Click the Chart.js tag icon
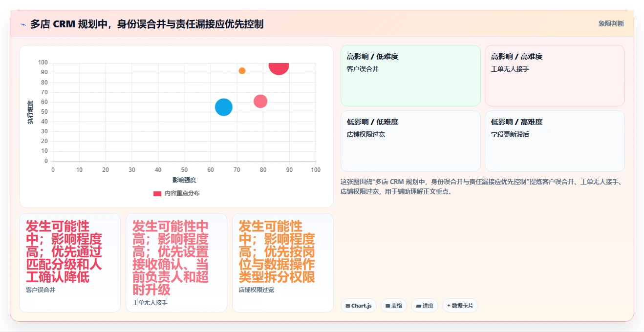Viewport: 644px width, 332px height. click(x=348, y=306)
